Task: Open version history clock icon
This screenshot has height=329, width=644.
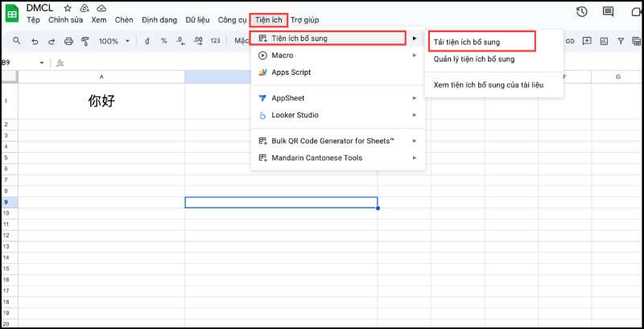Action: 581,12
